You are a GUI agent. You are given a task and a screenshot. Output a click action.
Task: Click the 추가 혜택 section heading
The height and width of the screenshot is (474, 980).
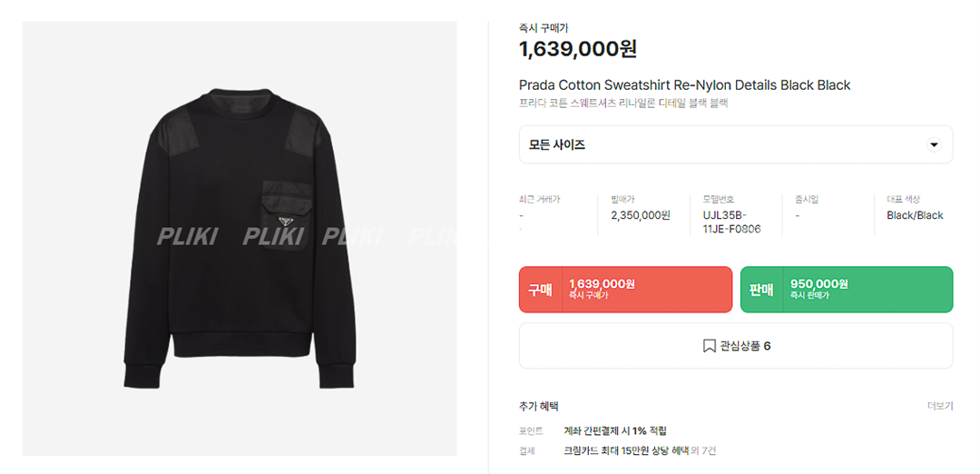click(x=539, y=407)
